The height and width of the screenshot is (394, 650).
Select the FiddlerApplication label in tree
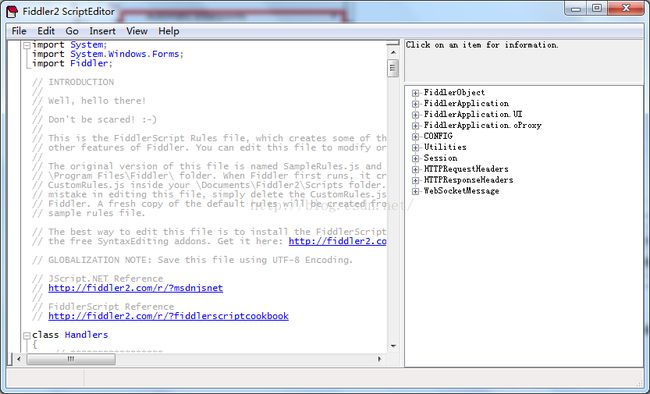click(466, 103)
